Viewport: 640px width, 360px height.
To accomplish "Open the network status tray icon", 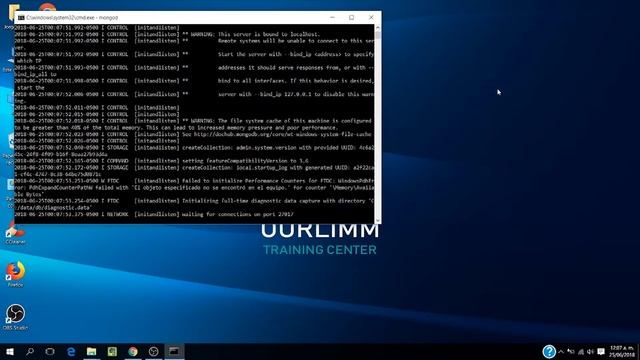I will 580,352.
